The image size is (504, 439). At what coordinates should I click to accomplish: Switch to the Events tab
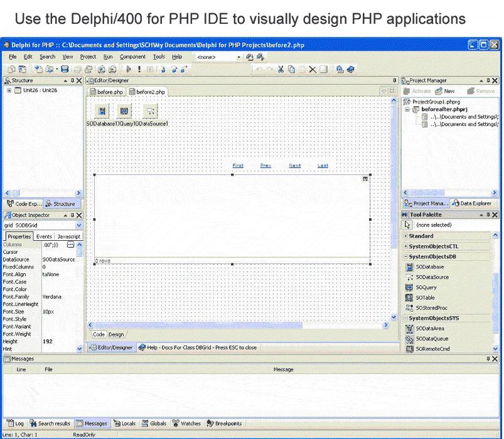(x=44, y=236)
